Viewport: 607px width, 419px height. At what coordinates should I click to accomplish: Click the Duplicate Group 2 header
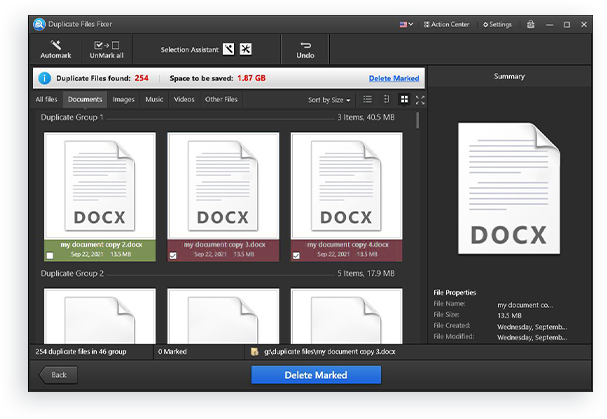pos(72,273)
